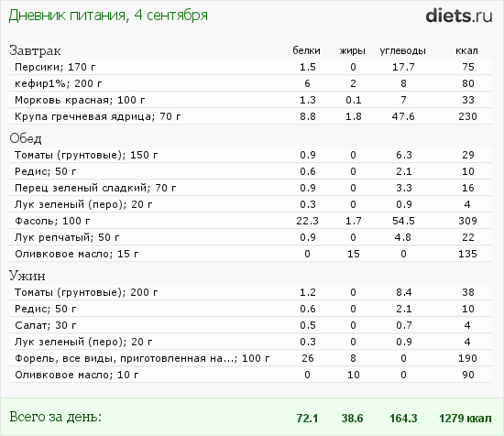Viewport: 504px width, 436px height.
Task: Click the diets.ru logo
Action: (459, 16)
